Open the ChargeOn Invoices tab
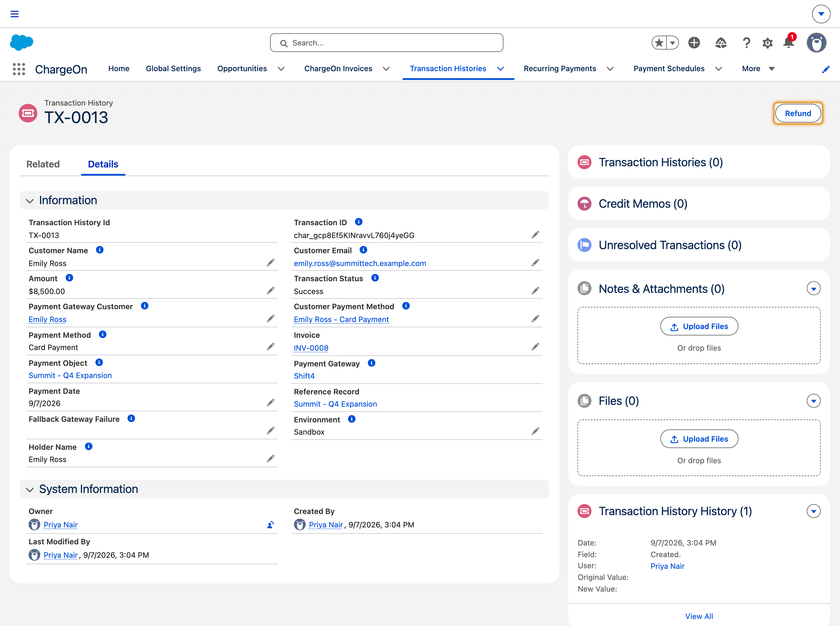The image size is (840, 626). [338, 69]
